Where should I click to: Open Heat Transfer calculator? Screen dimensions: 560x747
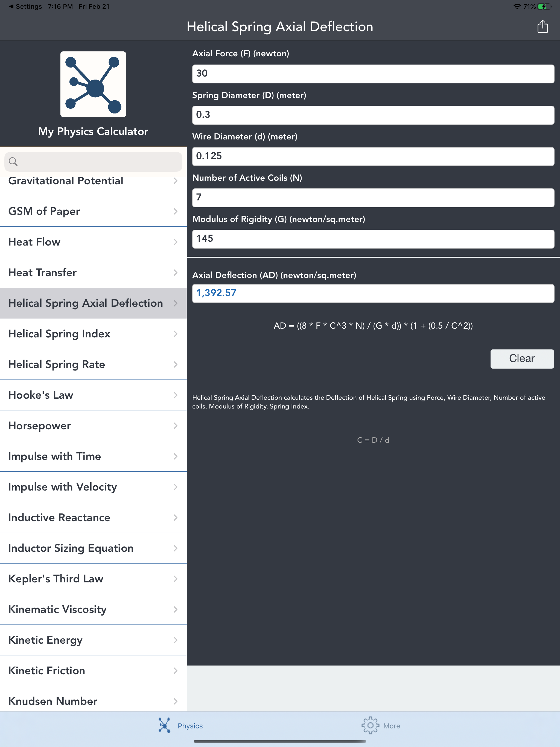pyautogui.click(x=93, y=273)
